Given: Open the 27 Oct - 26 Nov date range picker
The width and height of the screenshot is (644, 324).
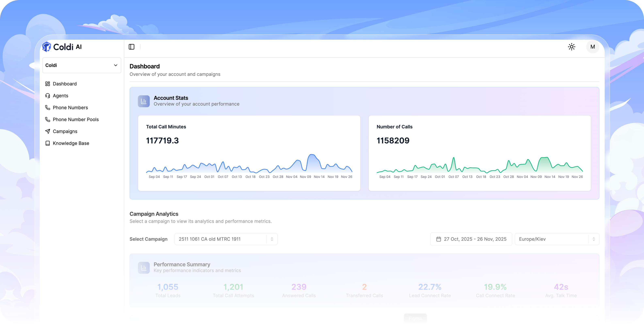Looking at the screenshot, I should 471,239.
